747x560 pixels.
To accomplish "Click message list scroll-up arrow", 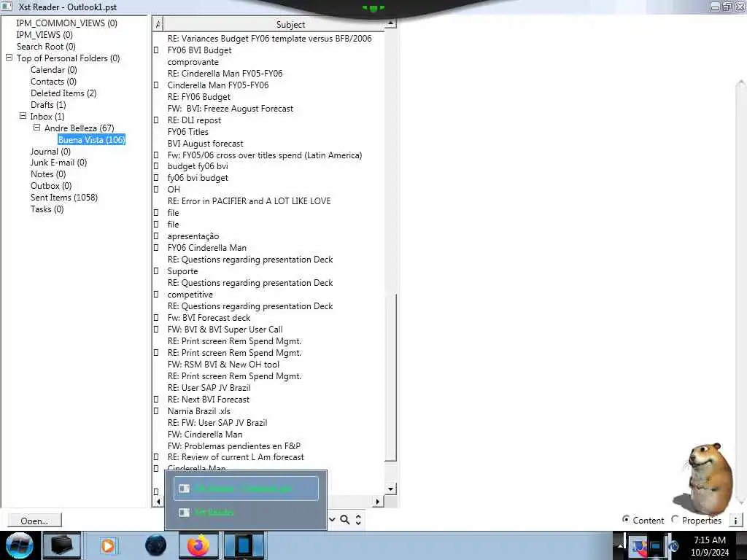I will click(391, 23).
